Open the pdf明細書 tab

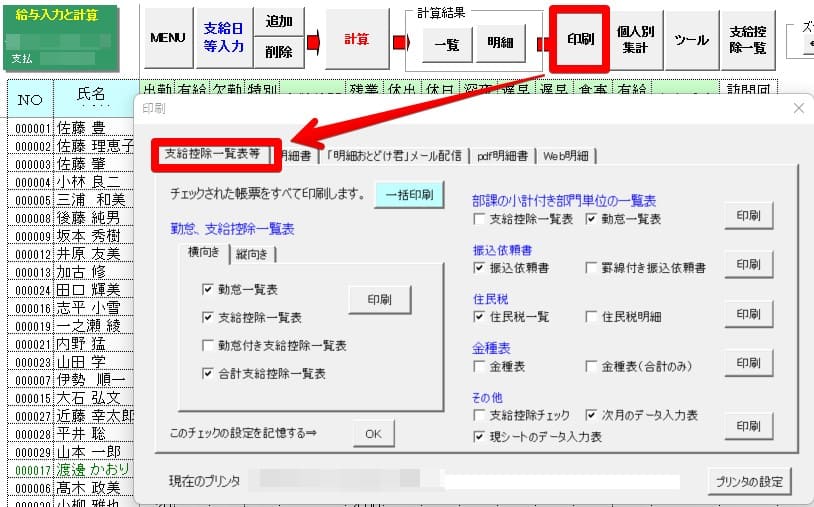[502, 155]
